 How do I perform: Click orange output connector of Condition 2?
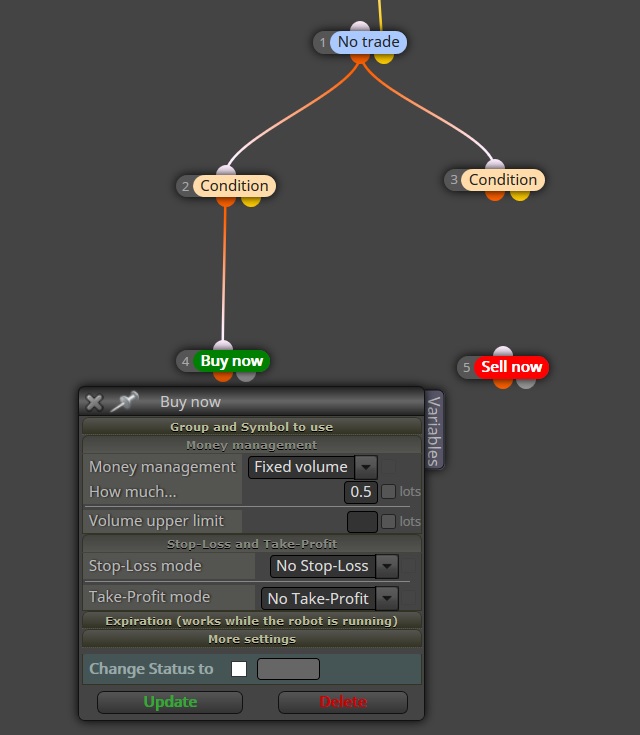tap(226, 202)
